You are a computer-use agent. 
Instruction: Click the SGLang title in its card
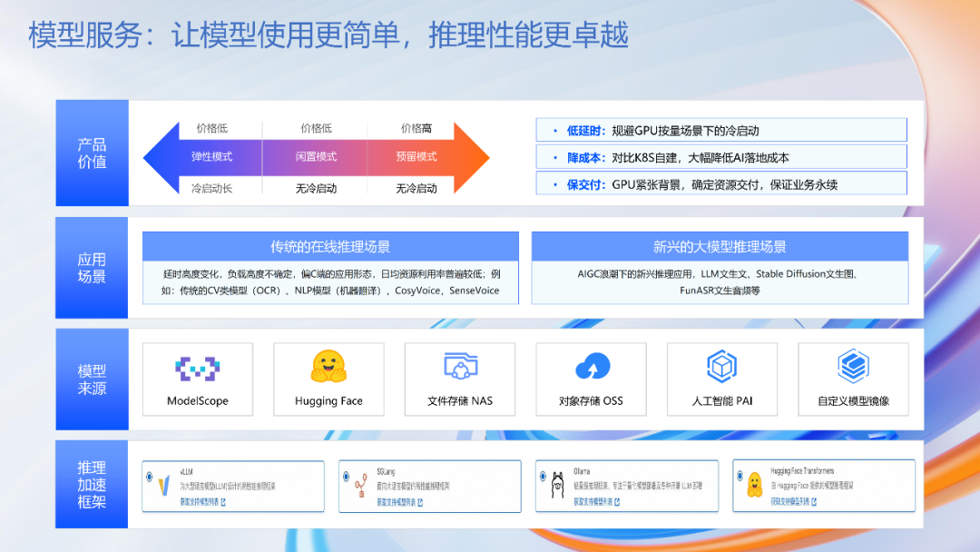pyautogui.click(x=386, y=472)
